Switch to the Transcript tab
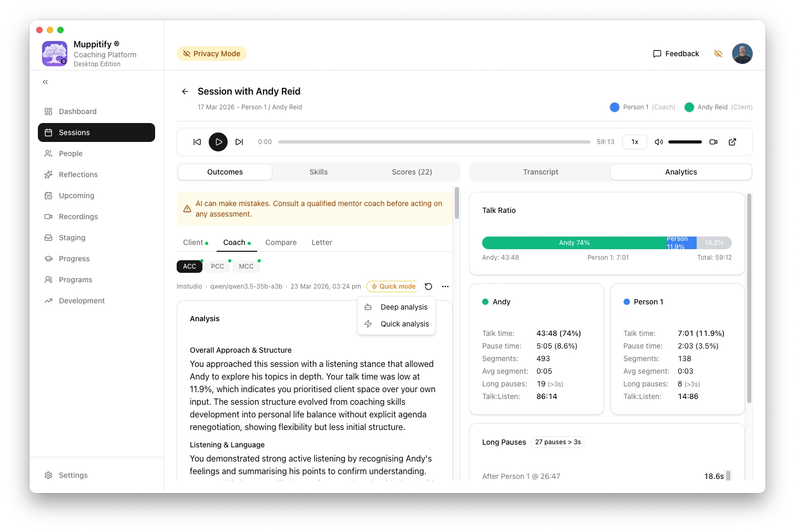The height and width of the screenshot is (532, 795). pyautogui.click(x=541, y=172)
